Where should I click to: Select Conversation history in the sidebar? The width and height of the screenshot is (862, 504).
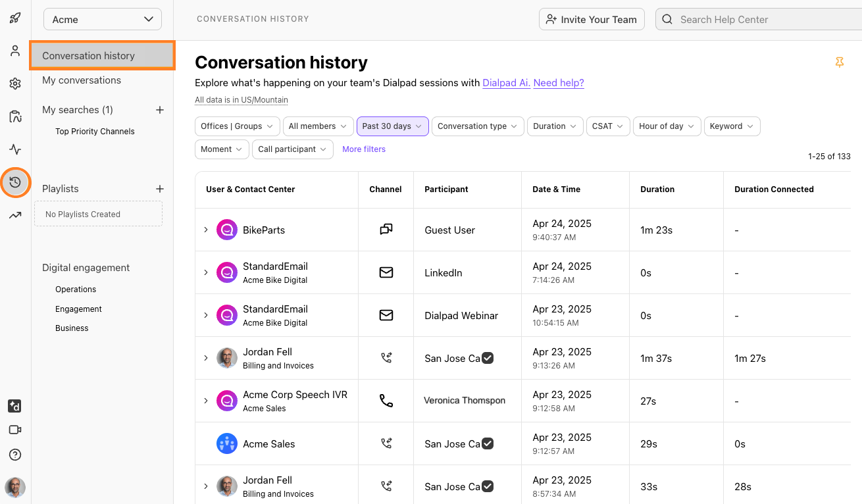pyautogui.click(x=103, y=56)
